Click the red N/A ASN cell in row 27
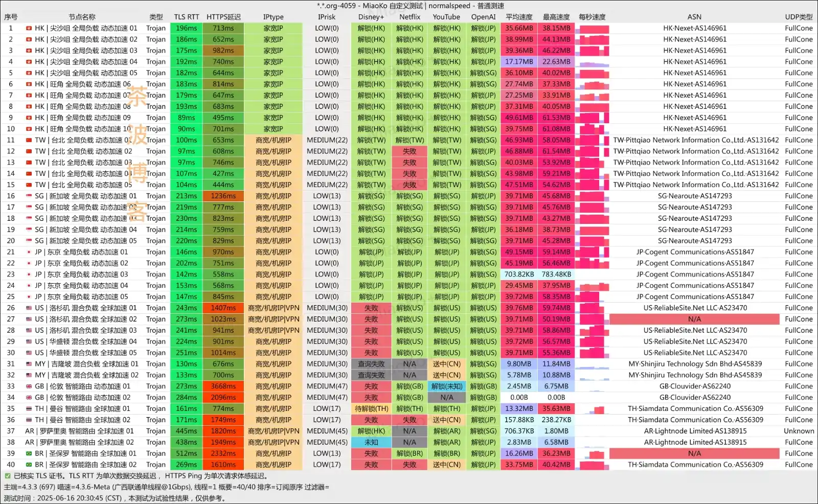818x504 pixels. (x=694, y=319)
